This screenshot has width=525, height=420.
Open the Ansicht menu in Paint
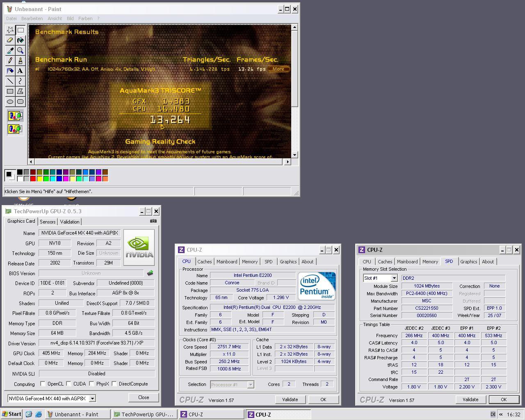tap(55, 18)
